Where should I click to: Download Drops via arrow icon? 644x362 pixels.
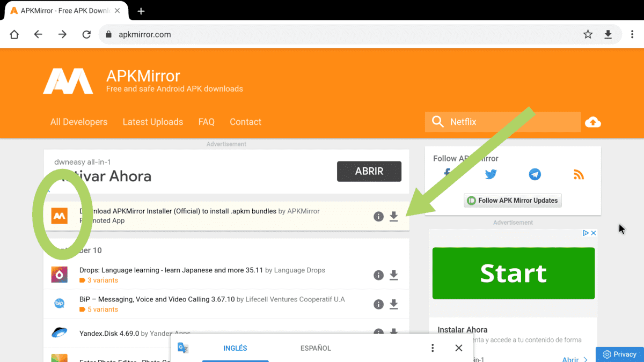click(x=394, y=275)
